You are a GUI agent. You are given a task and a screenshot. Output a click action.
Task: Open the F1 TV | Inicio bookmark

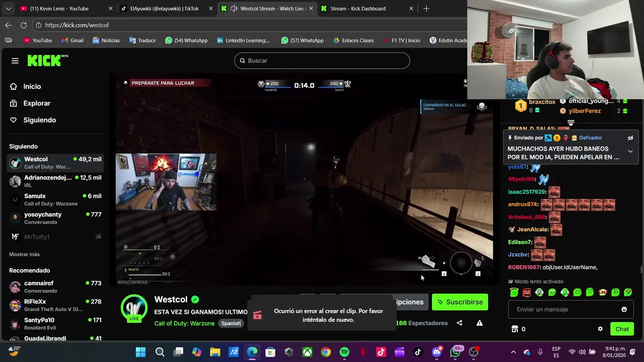tap(401, 40)
